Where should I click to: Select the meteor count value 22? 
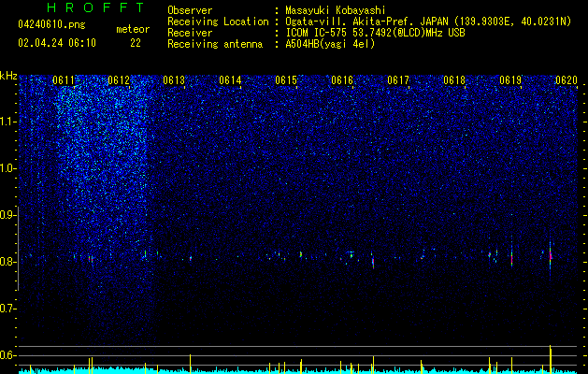[136, 43]
